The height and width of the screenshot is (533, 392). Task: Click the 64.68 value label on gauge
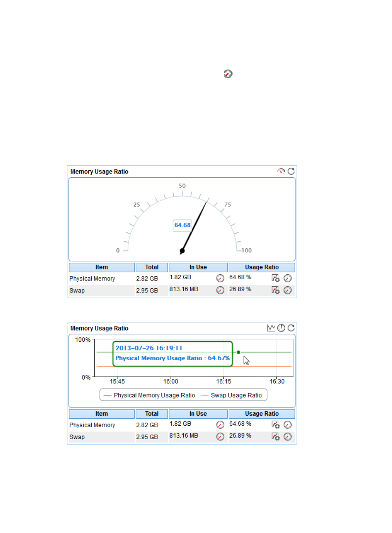coord(182,225)
